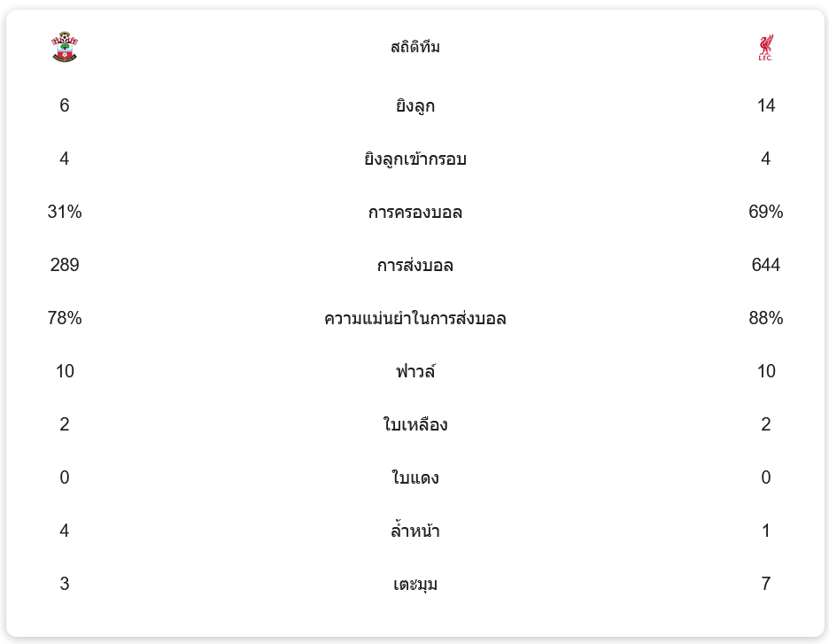Click the Liverpool FC crest
829x644 pixels.
pyautogui.click(x=765, y=48)
